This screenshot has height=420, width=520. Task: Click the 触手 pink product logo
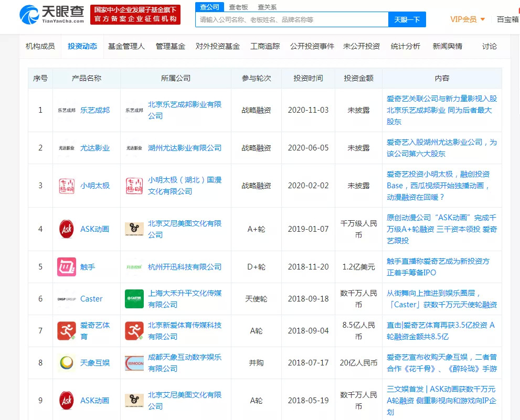point(67,267)
